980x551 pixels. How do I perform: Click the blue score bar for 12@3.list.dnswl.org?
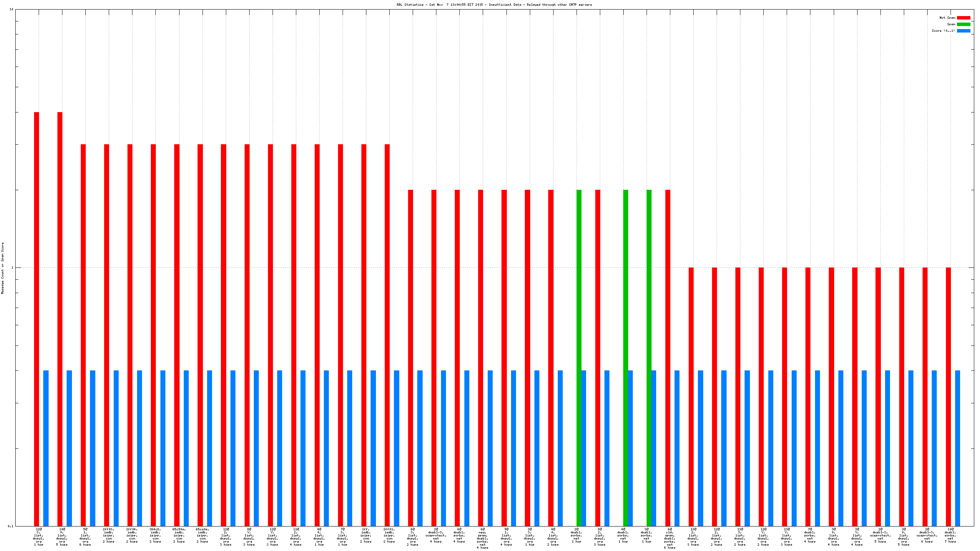(46, 448)
